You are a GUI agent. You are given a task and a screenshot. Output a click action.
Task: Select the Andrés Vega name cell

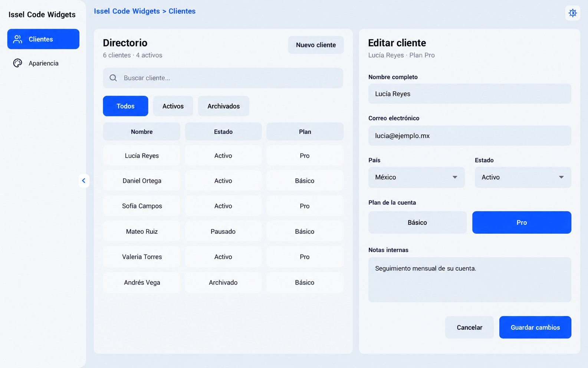(142, 282)
